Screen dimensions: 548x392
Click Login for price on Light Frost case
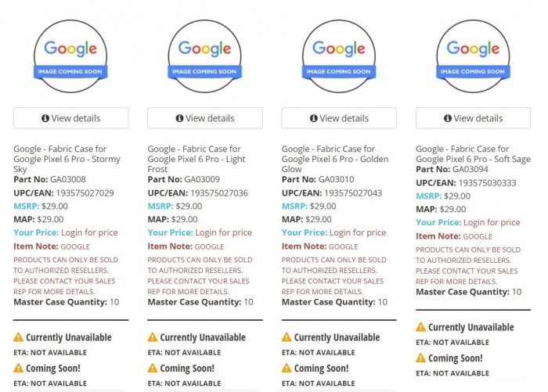(x=223, y=232)
